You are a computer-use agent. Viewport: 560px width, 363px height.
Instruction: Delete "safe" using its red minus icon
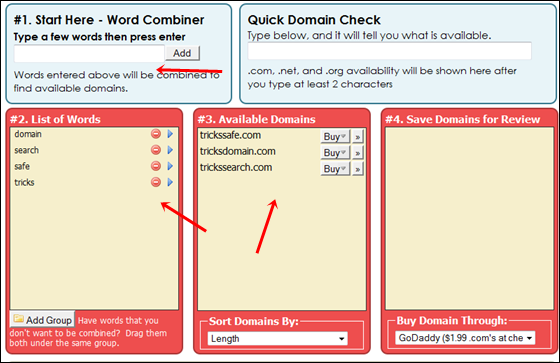click(x=156, y=166)
